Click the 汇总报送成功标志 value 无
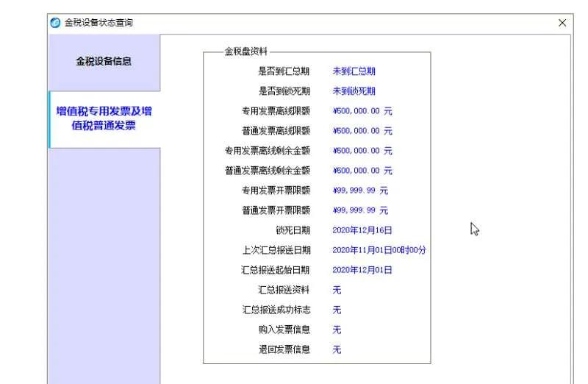588x384 pixels. coord(337,310)
